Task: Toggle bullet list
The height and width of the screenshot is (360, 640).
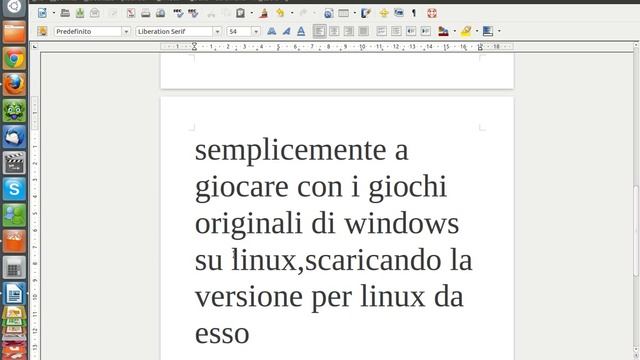Action: pos(396,31)
